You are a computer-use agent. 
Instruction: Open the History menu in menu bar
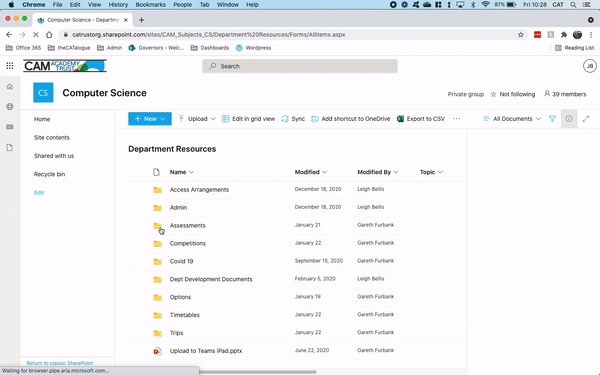[x=118, y=5]
